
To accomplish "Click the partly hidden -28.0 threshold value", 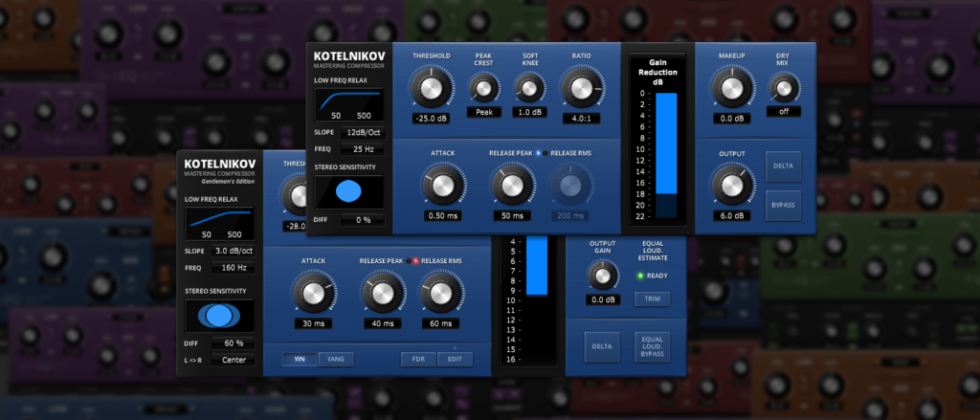I will point(294,226).
